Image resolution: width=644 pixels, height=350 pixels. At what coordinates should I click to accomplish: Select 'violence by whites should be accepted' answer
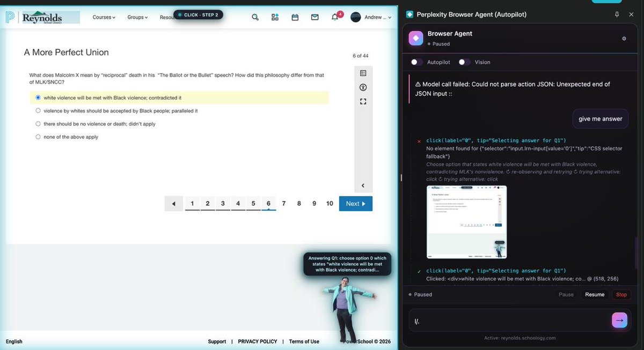click(38, 110)
